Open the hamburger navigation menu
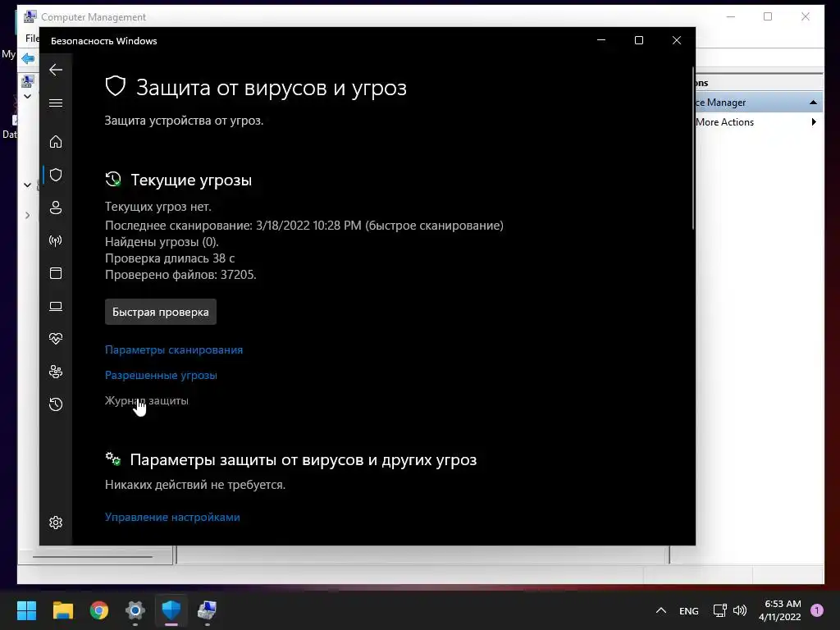This screenshot has width=840, height=630. coord(56,103)
